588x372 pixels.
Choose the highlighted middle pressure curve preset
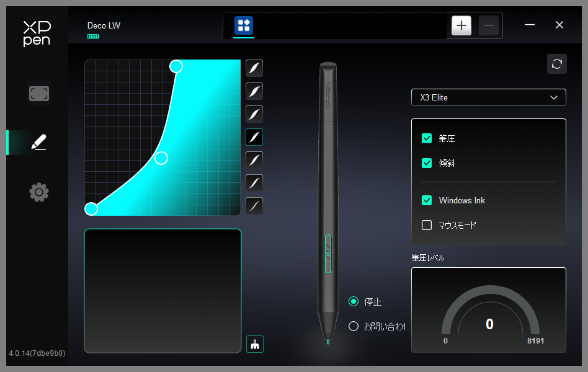click(254, 137)
